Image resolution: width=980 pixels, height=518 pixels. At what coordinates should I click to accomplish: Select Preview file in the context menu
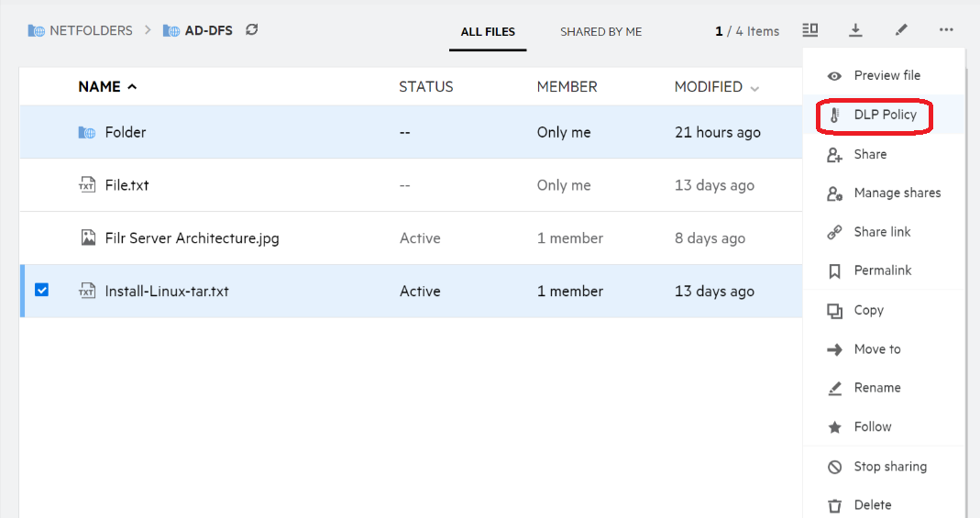(x=886, y=75)
